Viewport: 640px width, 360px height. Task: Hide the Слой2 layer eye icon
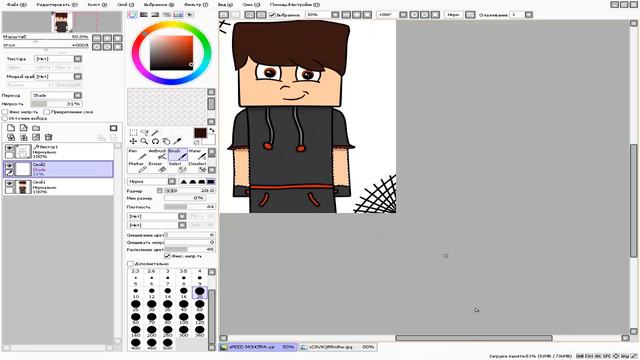click(9, 165)
